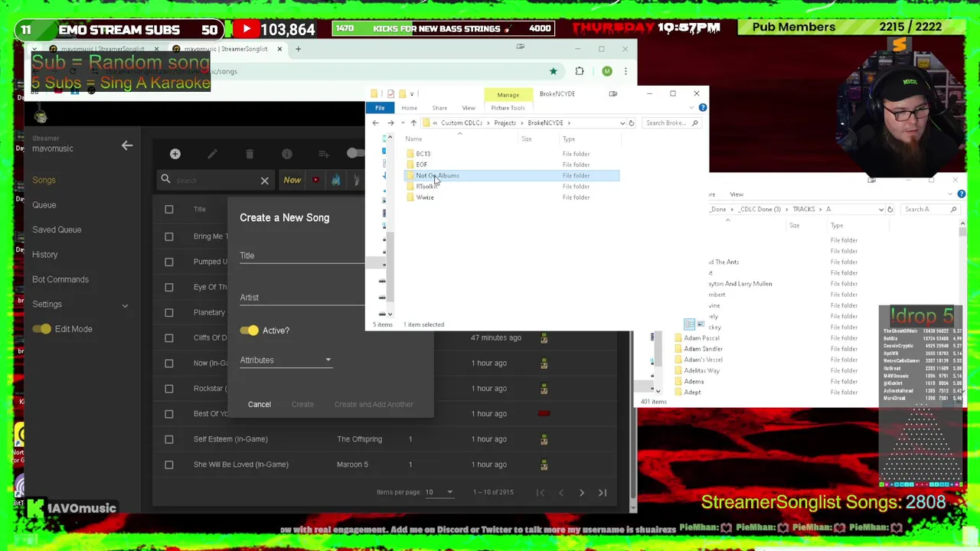Open the Items per page dropdown
This screenshot has width=980, height=551.
click(x=439, y=492)
